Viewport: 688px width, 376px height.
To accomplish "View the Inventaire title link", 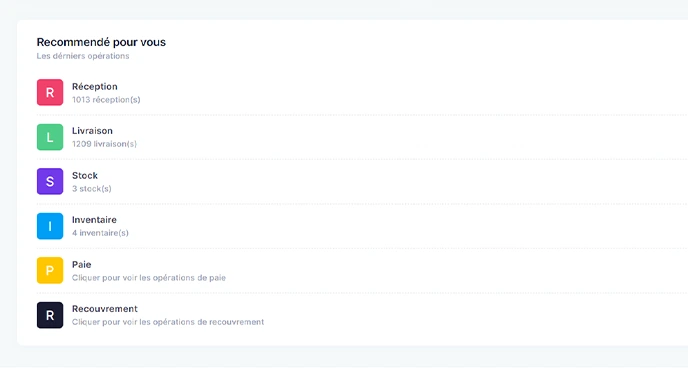I will (x=94, y=220).
